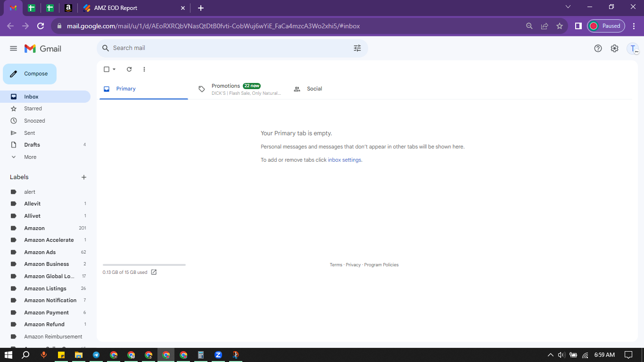Expand More in the sidebar

[45, 157]
